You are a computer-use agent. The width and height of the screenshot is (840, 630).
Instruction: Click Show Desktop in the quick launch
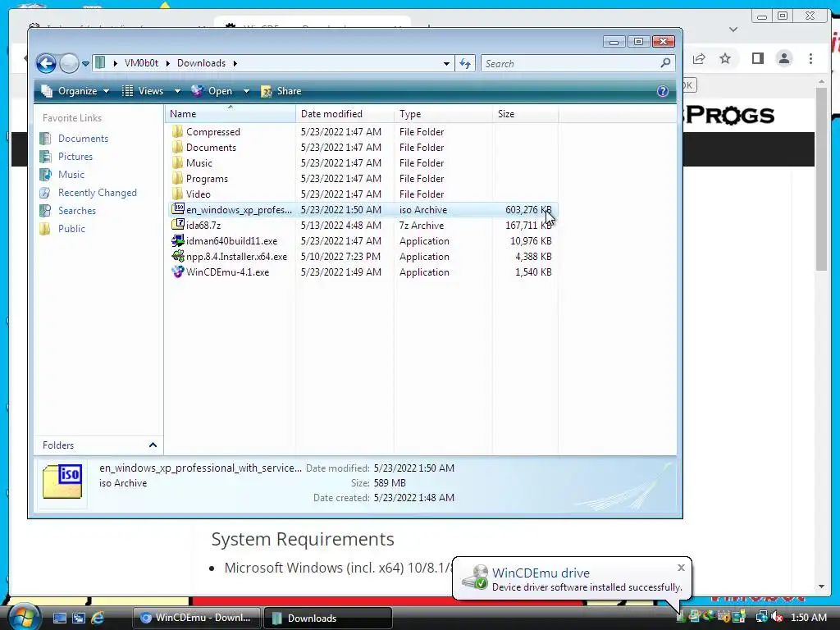[x=59, y=618]
